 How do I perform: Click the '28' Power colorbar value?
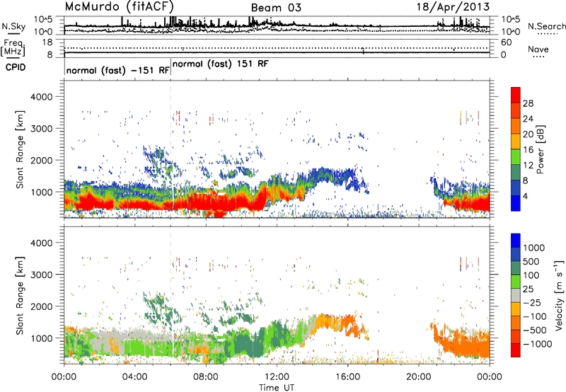click(528, 103)
